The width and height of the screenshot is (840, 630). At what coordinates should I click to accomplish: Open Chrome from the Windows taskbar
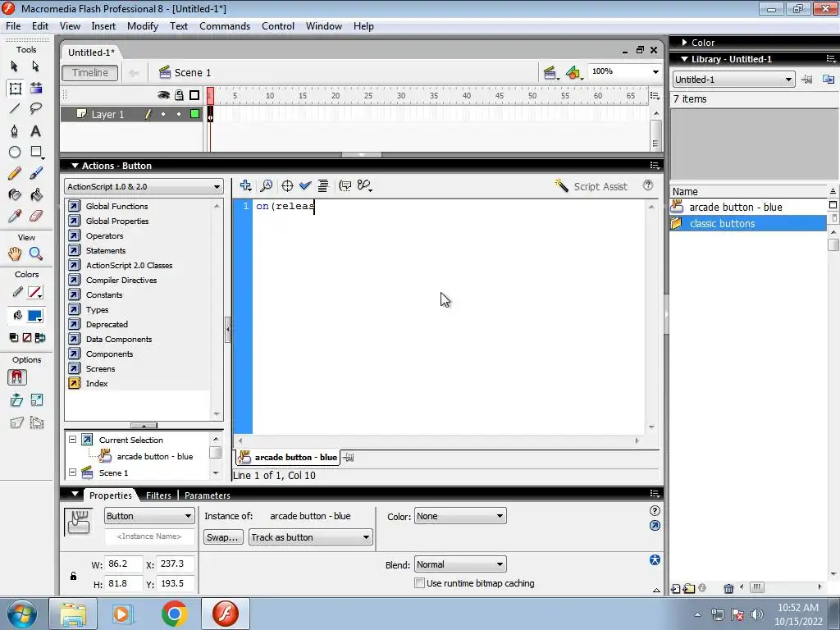click(x=174, y=614)
